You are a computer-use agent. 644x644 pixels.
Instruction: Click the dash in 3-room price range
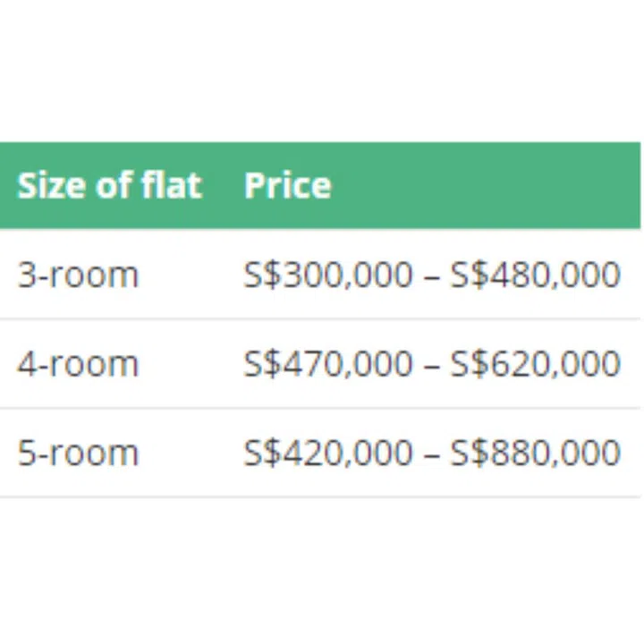tap(431, 275)
